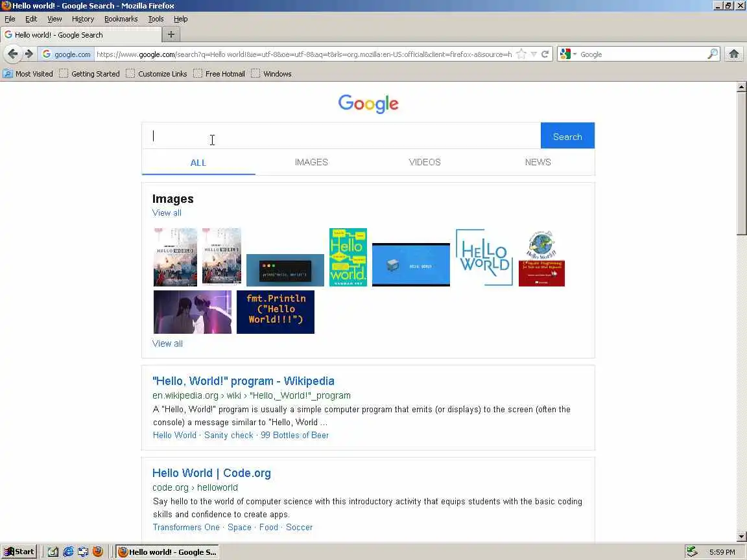The height and width of the screenshot is (560, 747).
Task: Click the scrollbar up arrow
Action: 741,87
